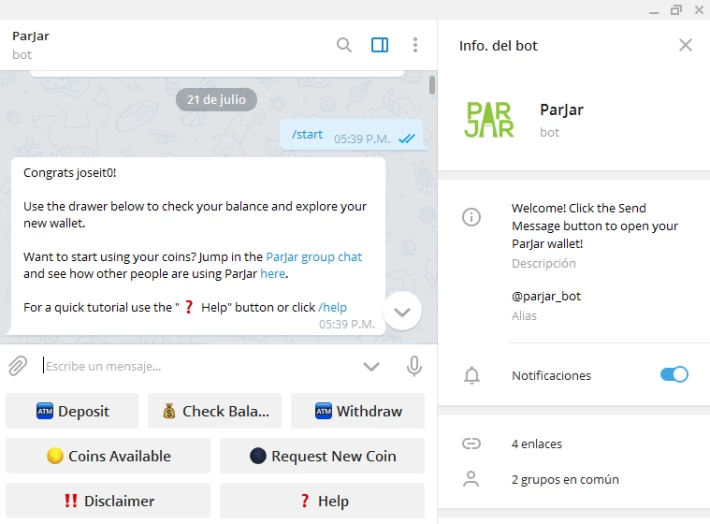Image resolution: width=710 pixels, height=524 pixels.
Task: Record a voice message with microphone icon
Action: pos(414,366)
